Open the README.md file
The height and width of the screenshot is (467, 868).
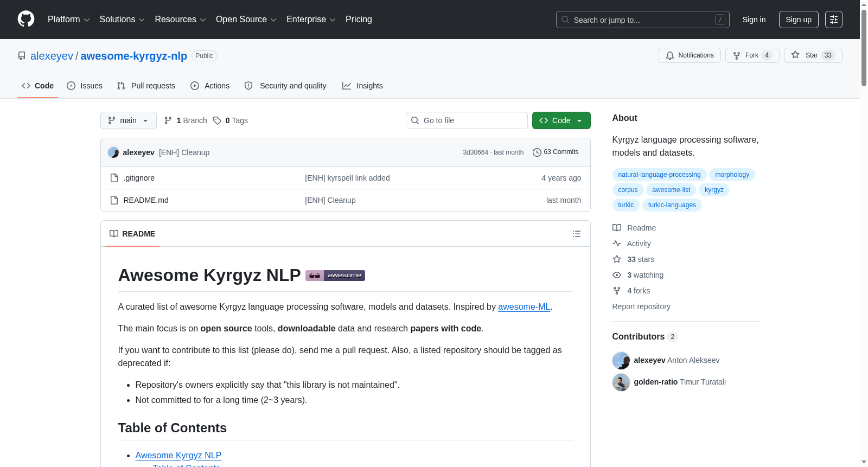click(x=146, y=200)
